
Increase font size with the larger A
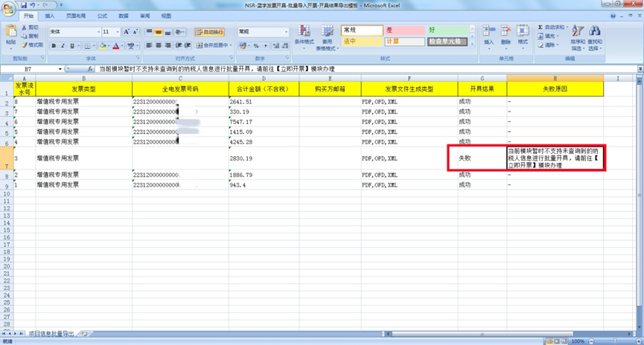click(x=127, y=31)
